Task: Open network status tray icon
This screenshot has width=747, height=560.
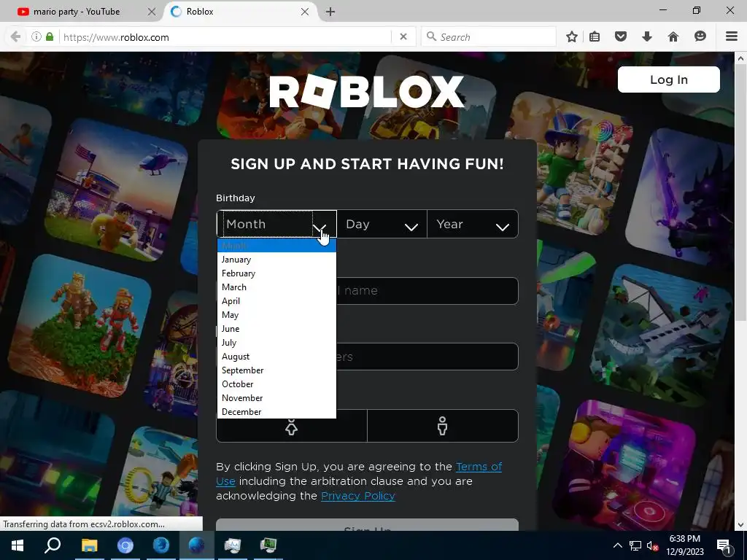Action: [635, 545]
